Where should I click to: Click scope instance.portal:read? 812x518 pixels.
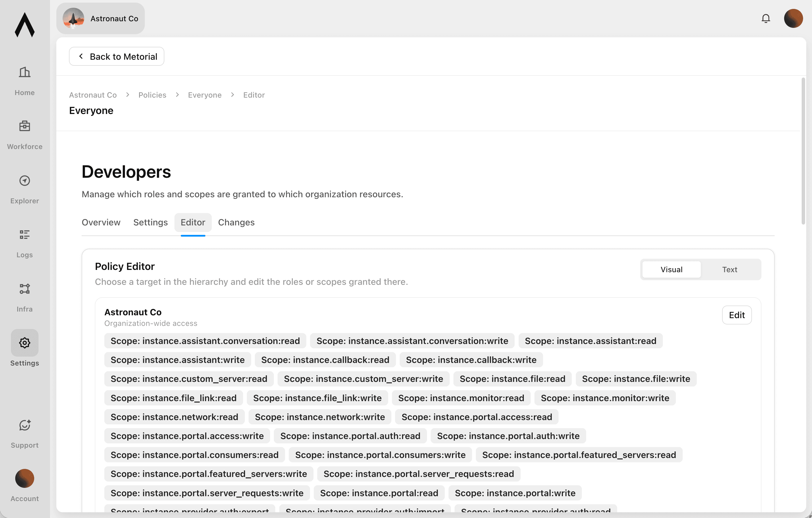(379, 493)
